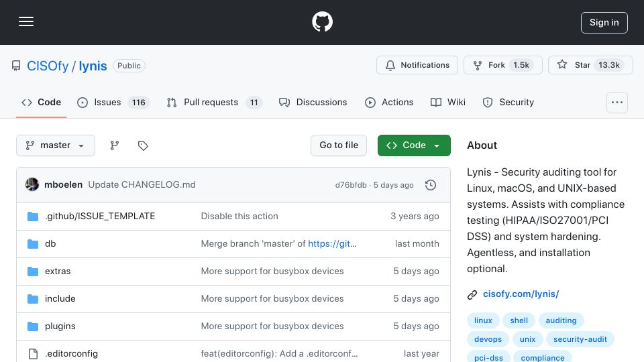Viewport: 644px width, 362px height.
Task: Open the extras row commit message
Action: (x=272, y=271)
